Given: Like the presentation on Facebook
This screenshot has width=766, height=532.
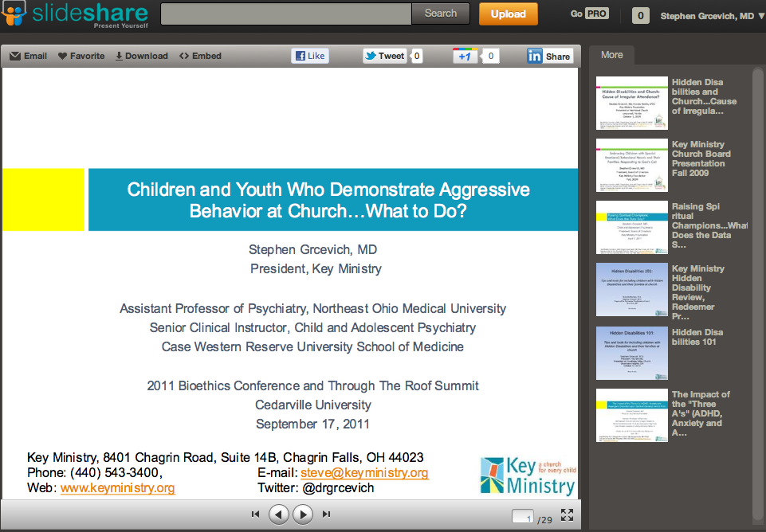Looking at the screenshot, I should click(x=310, y=56).
